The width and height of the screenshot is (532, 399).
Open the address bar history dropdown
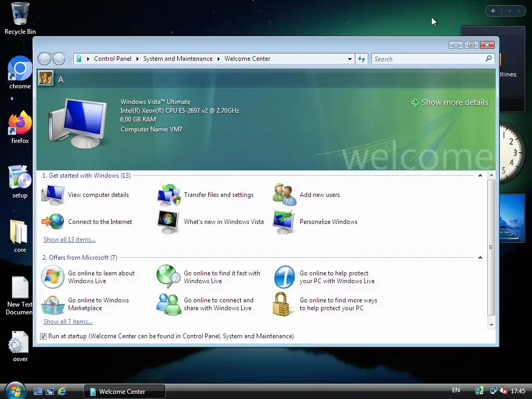pyautogui.click(x=350, y=59)
